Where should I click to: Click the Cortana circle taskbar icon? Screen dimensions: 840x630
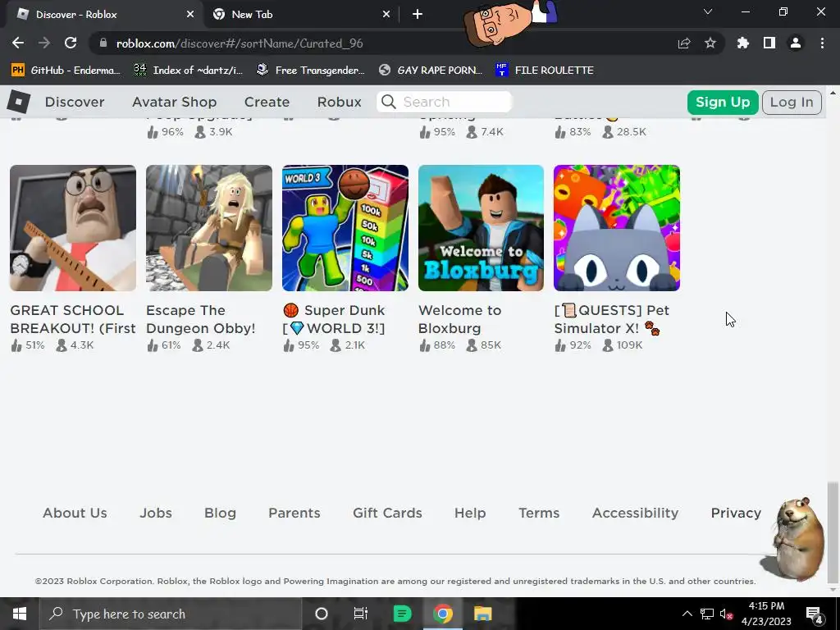322,614
